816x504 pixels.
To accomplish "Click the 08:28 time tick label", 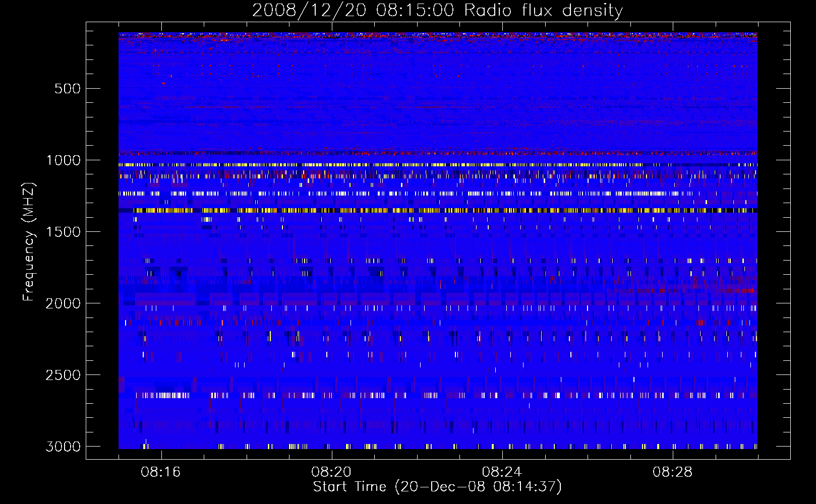I will point(673,472).
